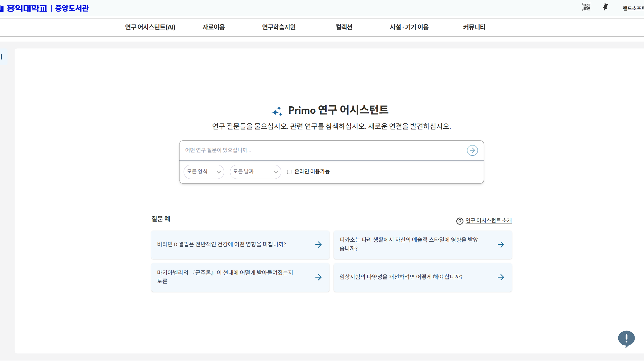Click the help question mark icon
Viewport: 644px width, 364px height.
[459, 221]
